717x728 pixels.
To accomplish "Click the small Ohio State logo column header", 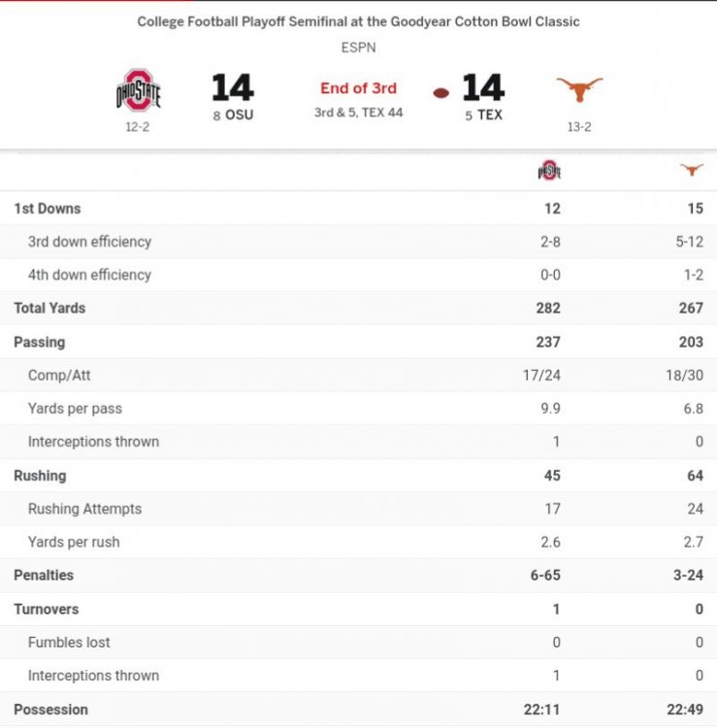I will point(550,171).
